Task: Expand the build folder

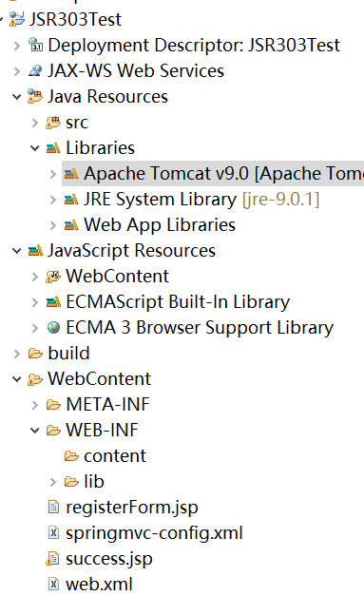Action: [17, 354]
